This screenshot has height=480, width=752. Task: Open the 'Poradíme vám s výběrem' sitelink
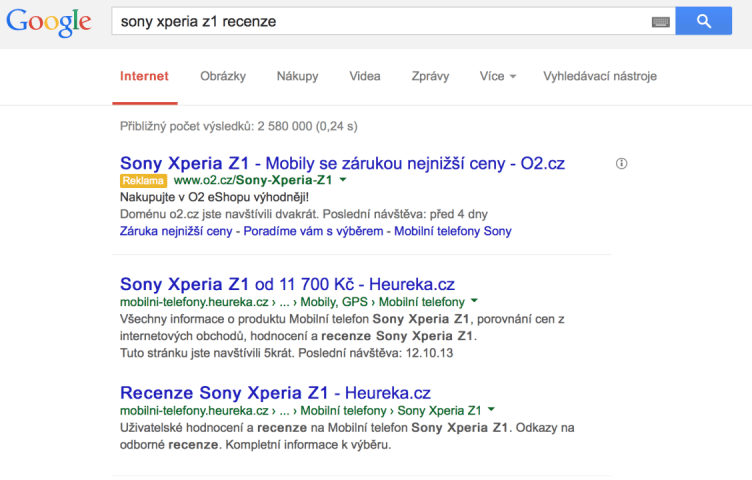[x=313, y=231]
